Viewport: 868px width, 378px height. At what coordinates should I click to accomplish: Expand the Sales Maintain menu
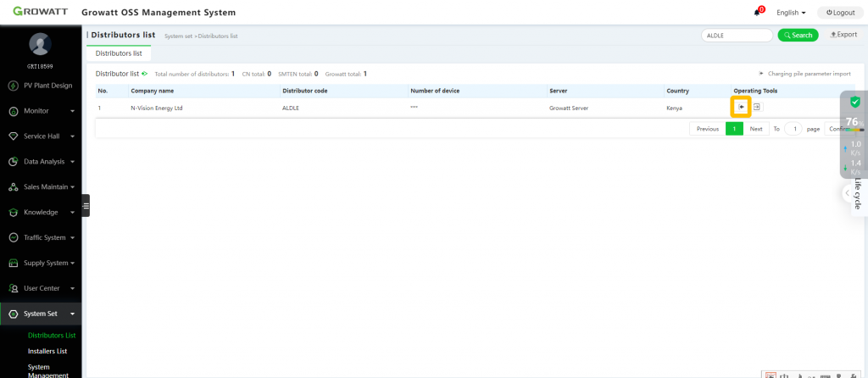41,187
